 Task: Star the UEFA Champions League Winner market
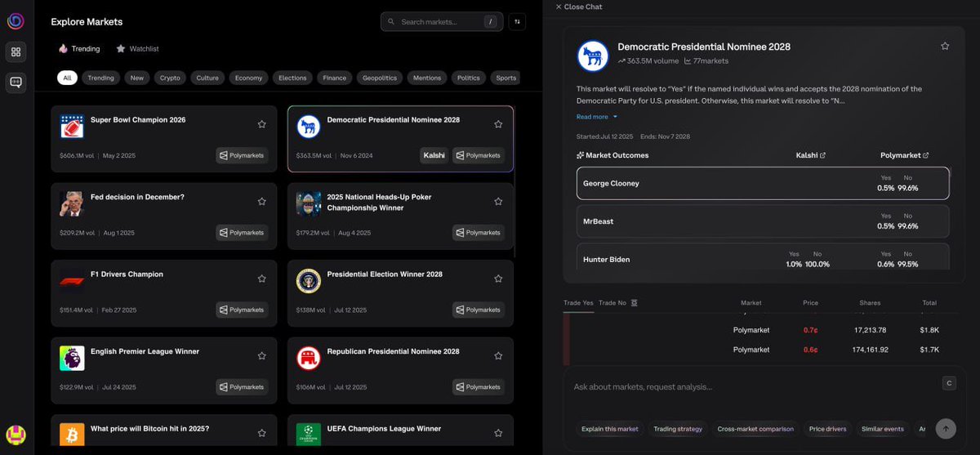498,433
